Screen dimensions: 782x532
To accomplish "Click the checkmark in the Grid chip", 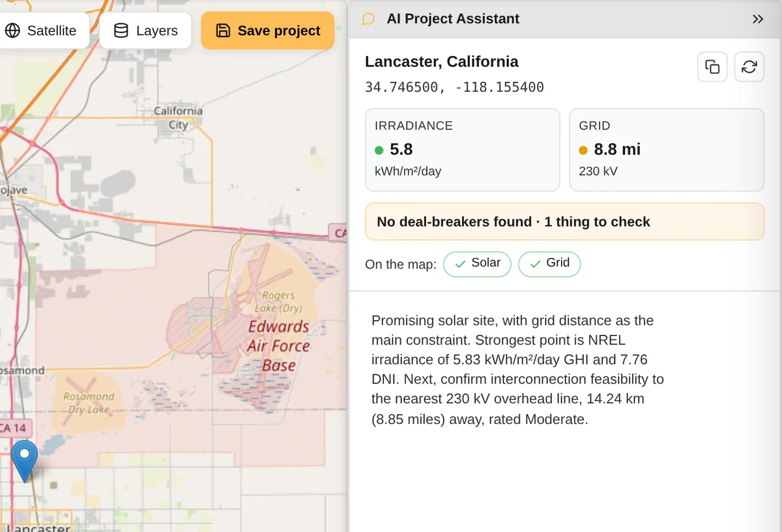I will click(x=536, y=264).
